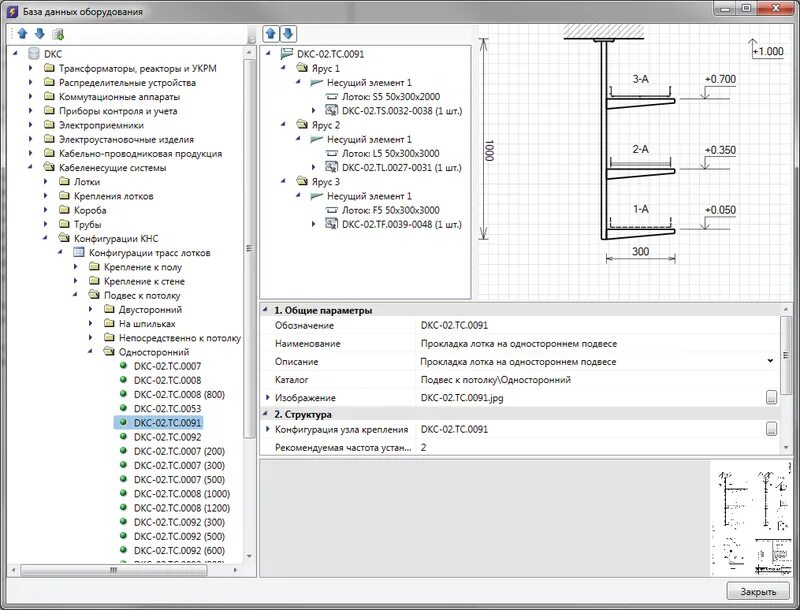Collapse the Кабеленесущие системы node
This screenshot has width=800, height=610.
point(31,166)
